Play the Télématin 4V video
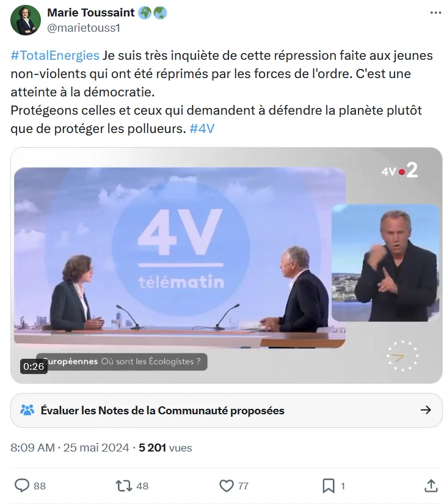This screenshot has width=444, height=504. (227, 265)
